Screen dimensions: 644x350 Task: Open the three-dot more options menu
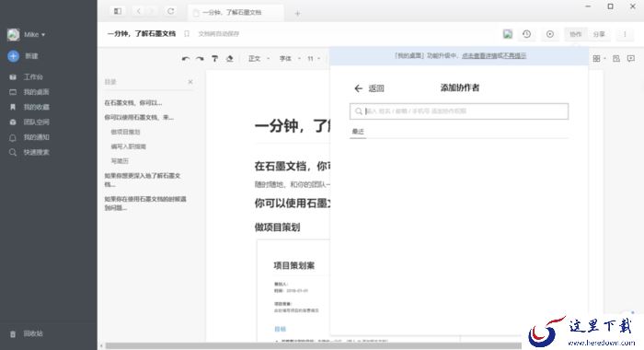pos(625,34)
